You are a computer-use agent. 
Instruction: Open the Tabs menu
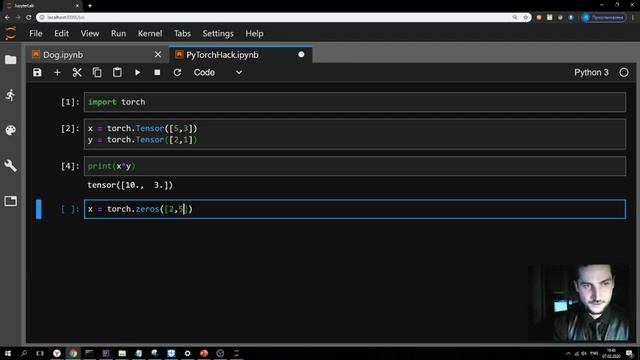pos(182,33)
